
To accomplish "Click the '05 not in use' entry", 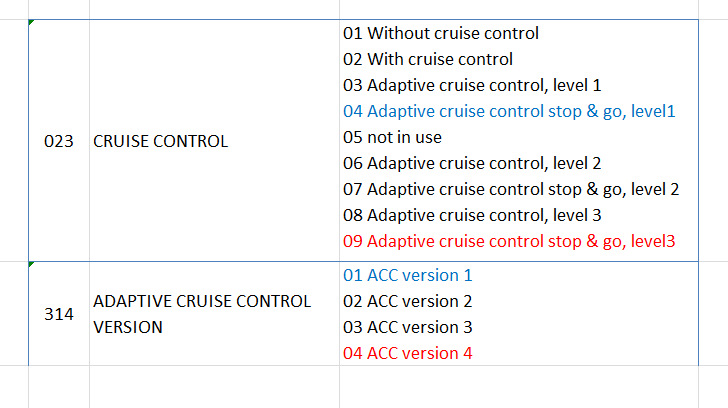I will coord(392,137).
